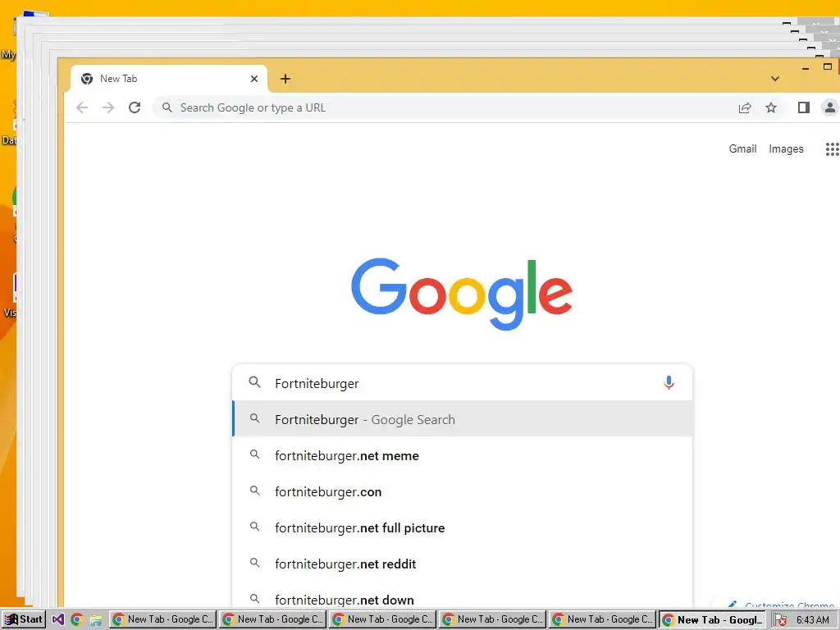Viewport: 840px width, 630px height.
Task: Click the 6:43 AM taskbar clock
Action: tap(813, 620)
